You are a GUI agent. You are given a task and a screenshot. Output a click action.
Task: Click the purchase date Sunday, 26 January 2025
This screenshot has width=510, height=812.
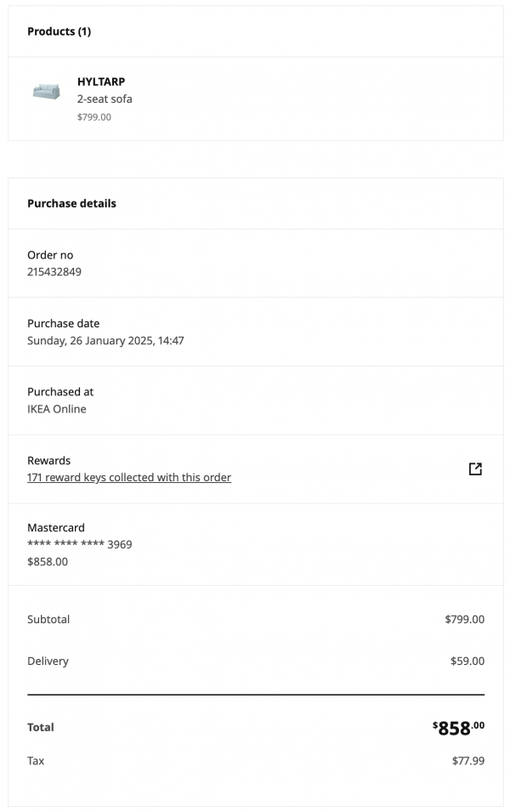pos(105,341)
